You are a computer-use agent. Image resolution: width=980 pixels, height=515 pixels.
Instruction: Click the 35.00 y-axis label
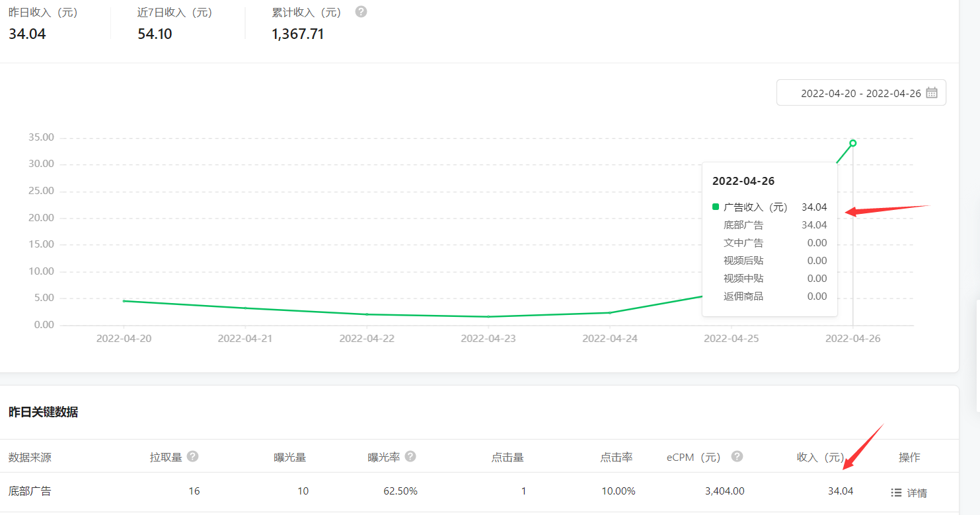(x=41, y=137)
